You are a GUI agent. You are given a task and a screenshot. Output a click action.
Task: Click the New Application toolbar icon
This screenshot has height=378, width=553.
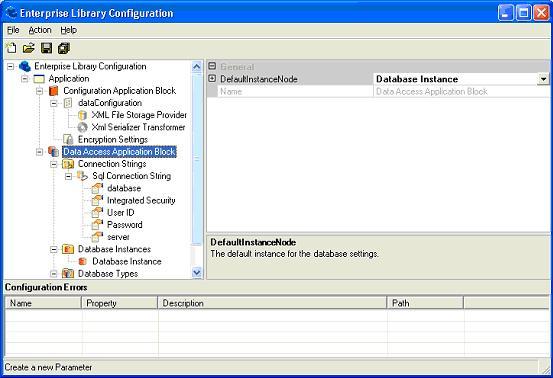11,48
